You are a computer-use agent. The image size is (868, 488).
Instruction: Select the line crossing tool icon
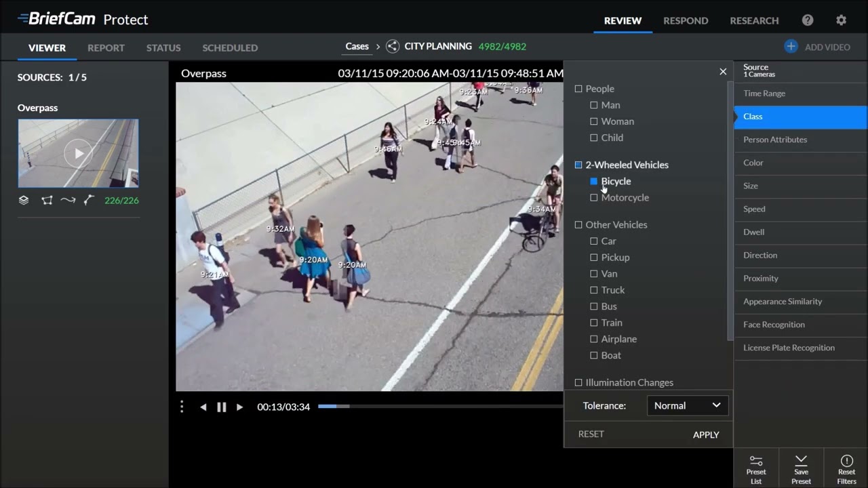(89, 200)
